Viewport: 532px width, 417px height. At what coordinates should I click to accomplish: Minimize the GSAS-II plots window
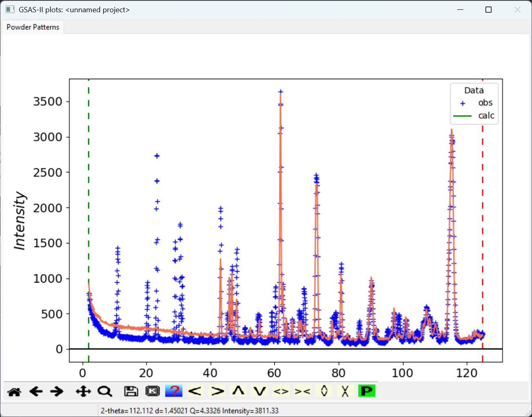(x=460, y=9)
